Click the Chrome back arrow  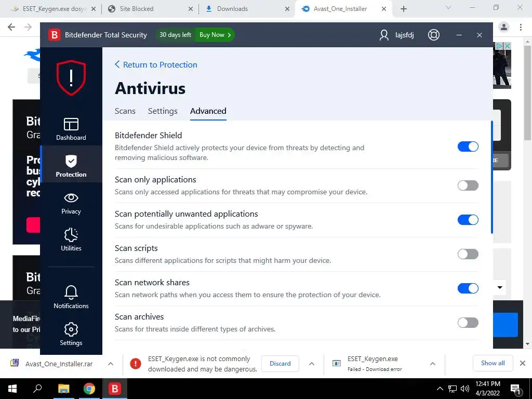[11, 27]
